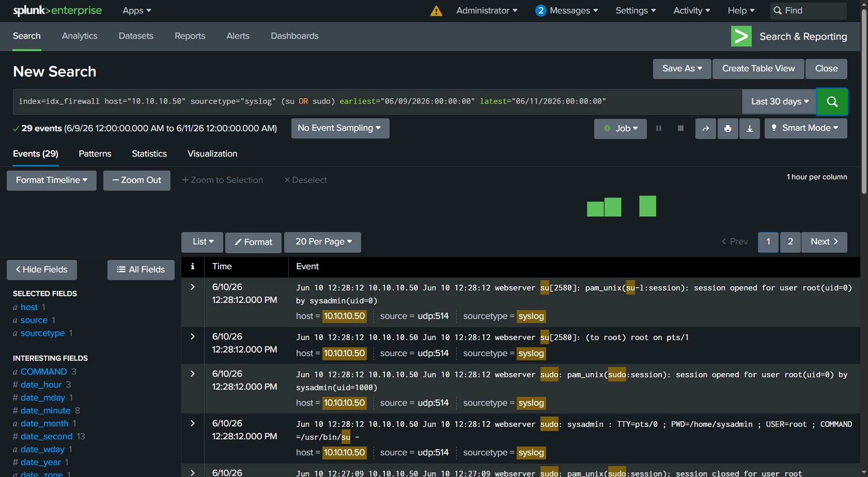
Task: Open the 20 Per Page dropdown
Action: 323,242
